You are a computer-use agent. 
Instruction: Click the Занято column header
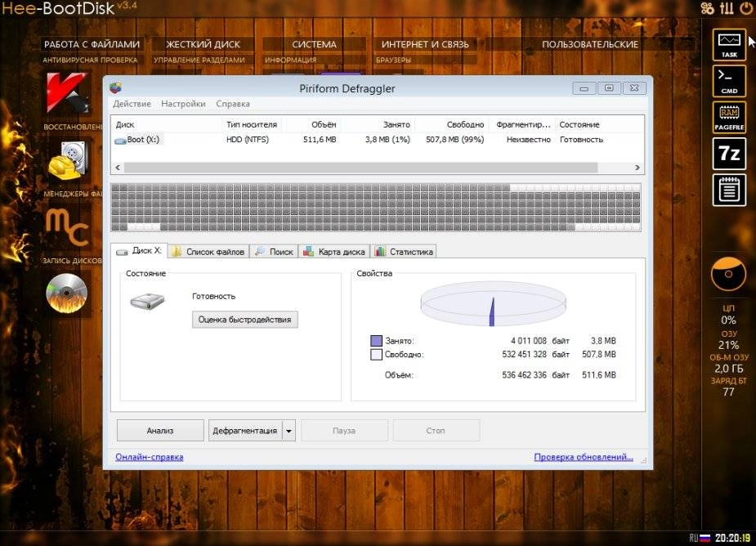378,124
